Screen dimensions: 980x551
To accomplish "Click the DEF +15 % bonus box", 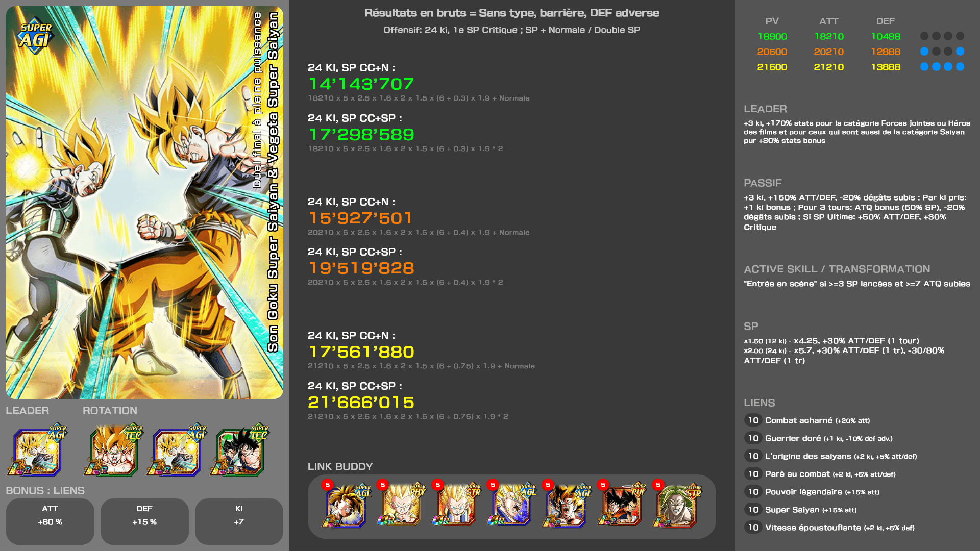I will click(x=144, y=521).
